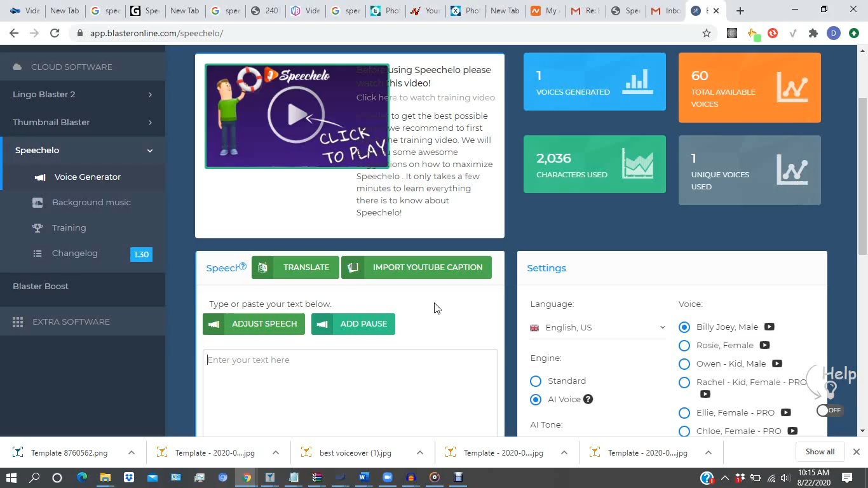868x488 pixels.
Task: Preview Ellie voice sample icon
Action: pos(785,412)
